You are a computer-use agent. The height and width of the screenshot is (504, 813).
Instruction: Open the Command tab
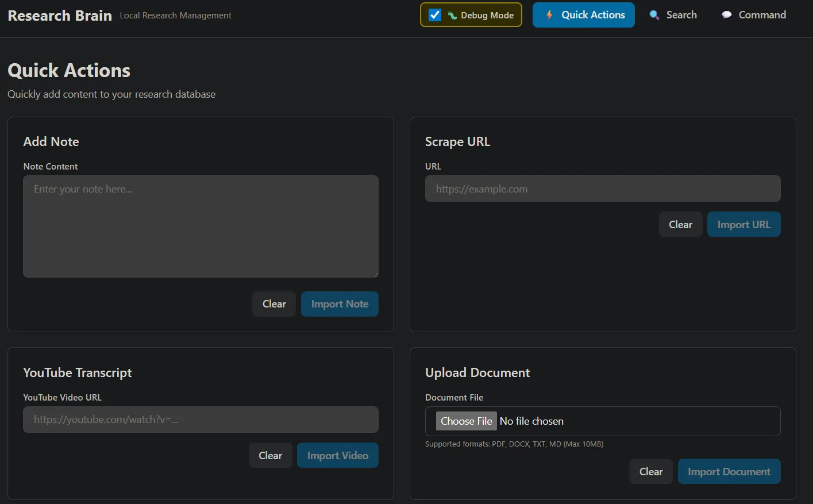(x=754, y=15)
